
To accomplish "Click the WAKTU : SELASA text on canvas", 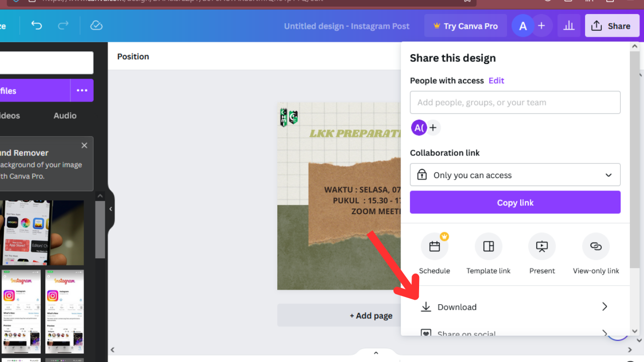I will pyautogui.click(x=362, y=190).
